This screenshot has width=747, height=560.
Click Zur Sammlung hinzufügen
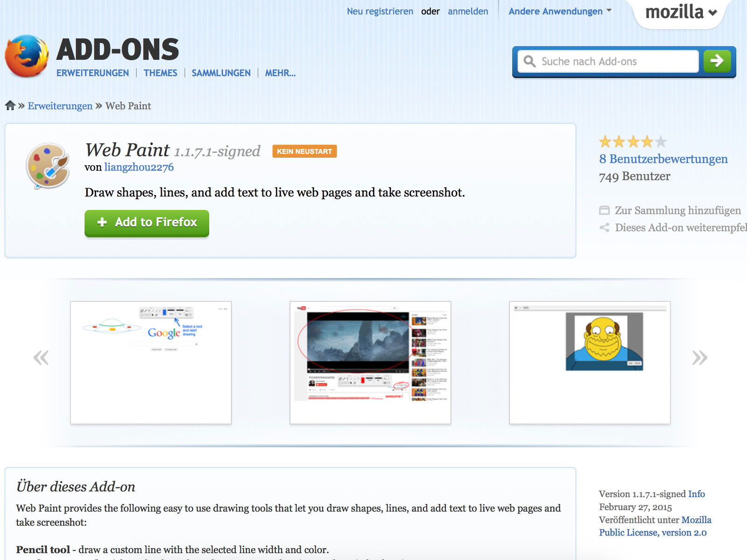(677, 210)
